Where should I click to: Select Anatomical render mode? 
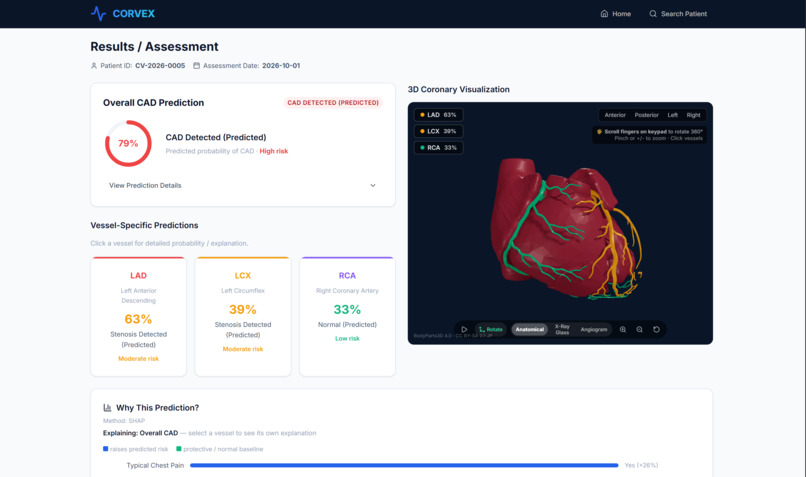(x=529, y=329)
